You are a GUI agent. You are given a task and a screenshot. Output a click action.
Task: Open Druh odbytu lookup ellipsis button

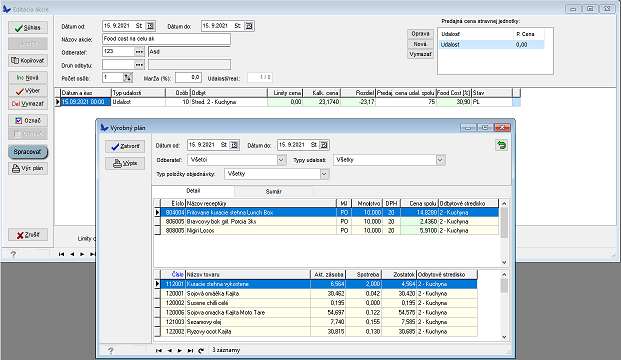click(139, 65)
